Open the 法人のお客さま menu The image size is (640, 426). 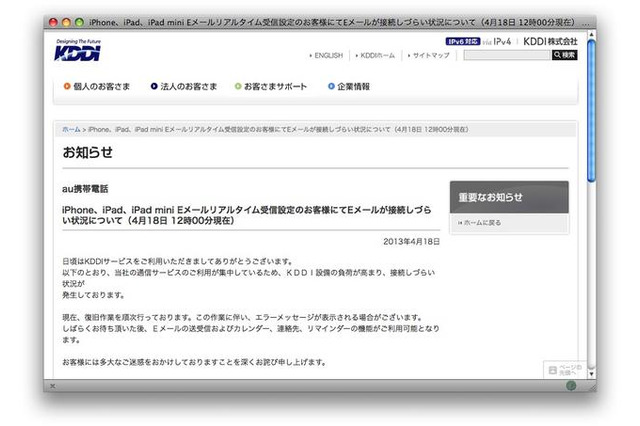(x=189, y=87)
